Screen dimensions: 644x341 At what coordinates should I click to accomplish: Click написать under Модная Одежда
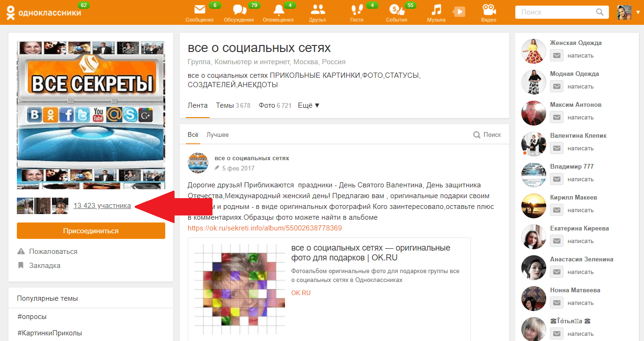[580, 87]
